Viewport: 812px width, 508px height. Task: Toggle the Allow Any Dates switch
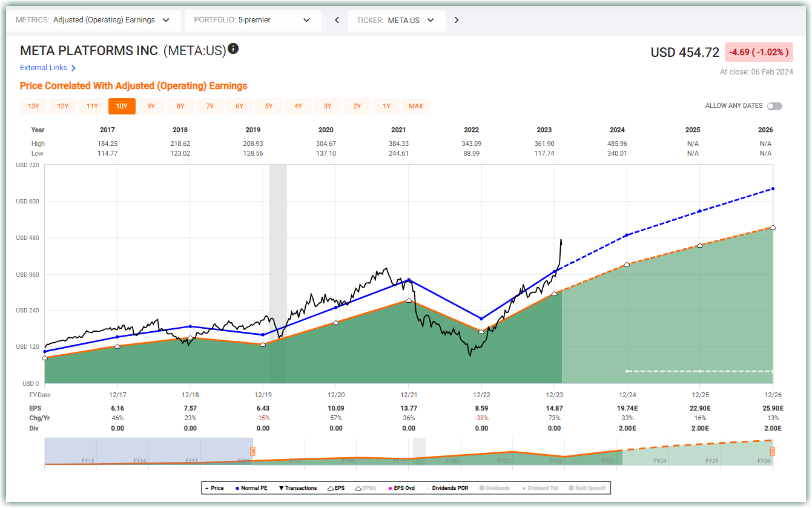click(x=774, y=106)
